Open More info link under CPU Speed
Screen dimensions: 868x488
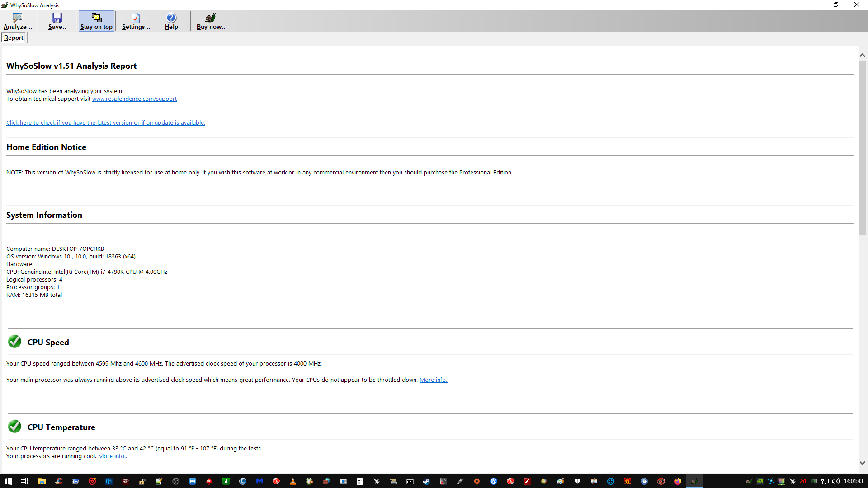434,380
